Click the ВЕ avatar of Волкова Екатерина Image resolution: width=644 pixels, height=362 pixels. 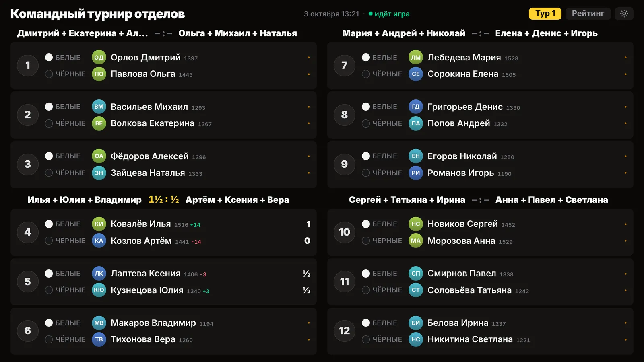click(99, 123)
